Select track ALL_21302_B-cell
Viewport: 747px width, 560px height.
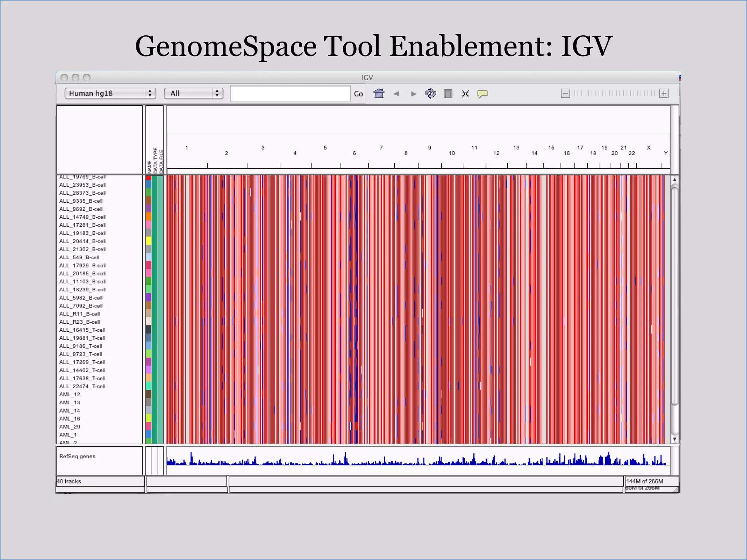click(x=82, y=249)
